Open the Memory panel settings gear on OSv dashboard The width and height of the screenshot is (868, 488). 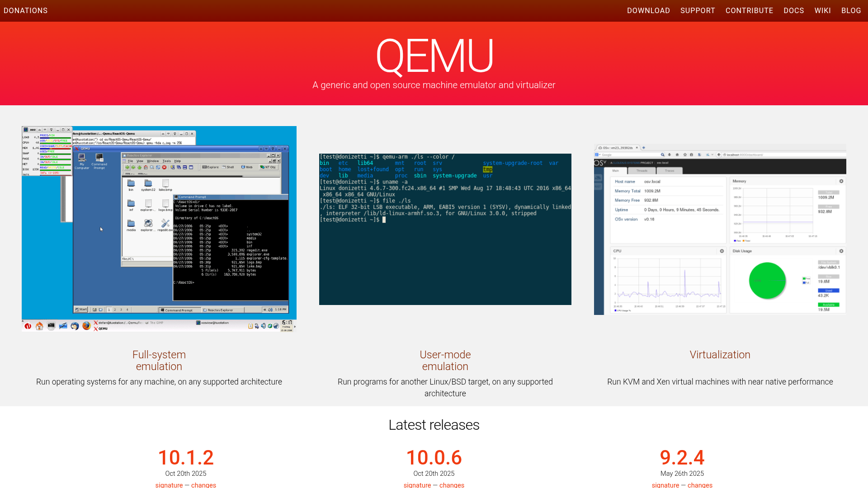click(841, 181)
